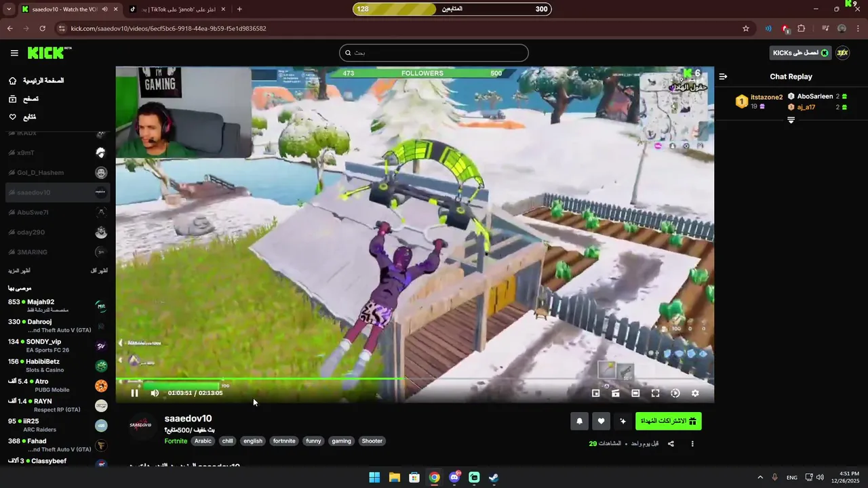Click the get KICKs button
This screenshot has width=868, height=488.
click(800, 53)
